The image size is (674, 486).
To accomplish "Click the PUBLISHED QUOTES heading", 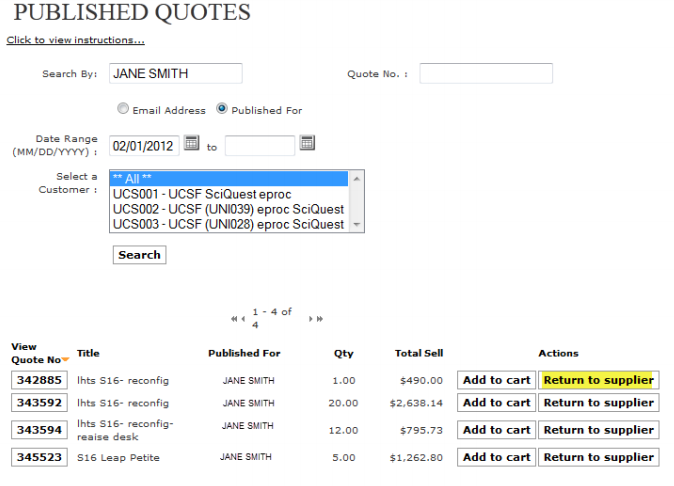I will [132, 12].
